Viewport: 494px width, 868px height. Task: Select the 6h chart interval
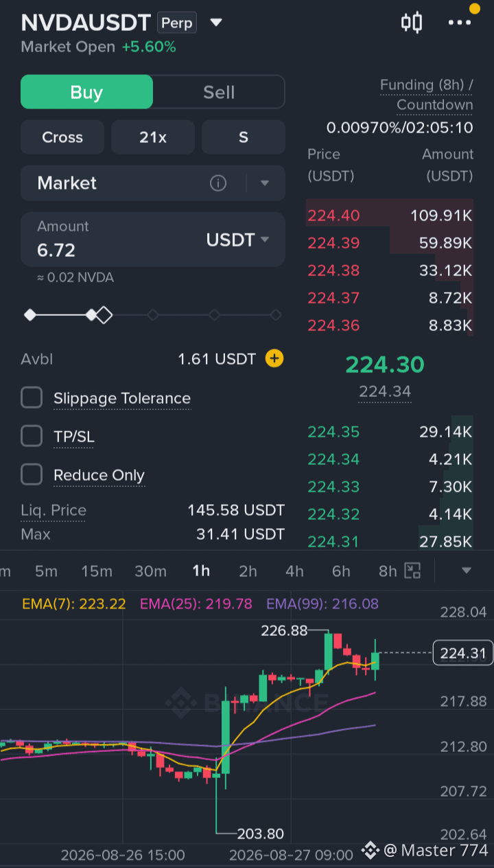(x=341, y=571)
